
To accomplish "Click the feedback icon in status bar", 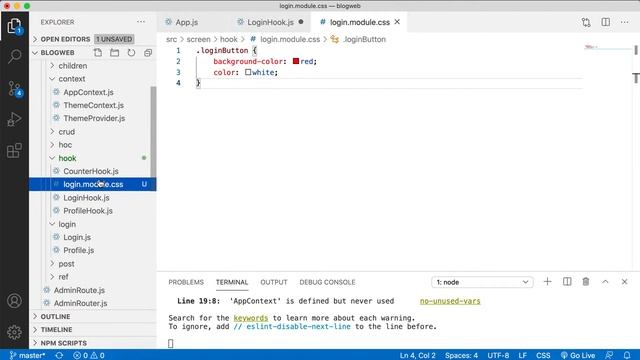I will pos(609,356).
